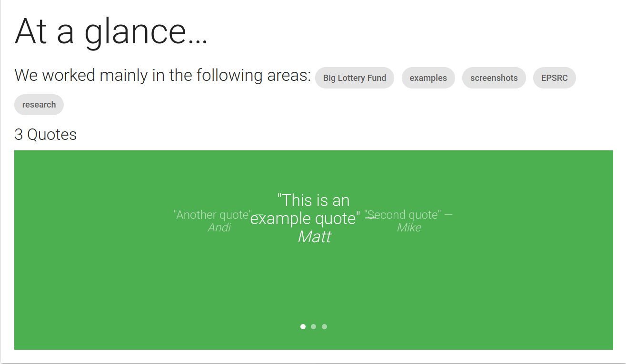Click the "Second quote" text
626x364 pixels.
point(403,215)
